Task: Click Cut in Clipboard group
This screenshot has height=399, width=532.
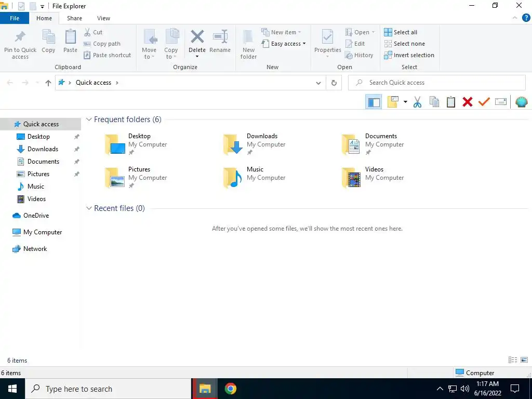Action: (x=94, y=32)
